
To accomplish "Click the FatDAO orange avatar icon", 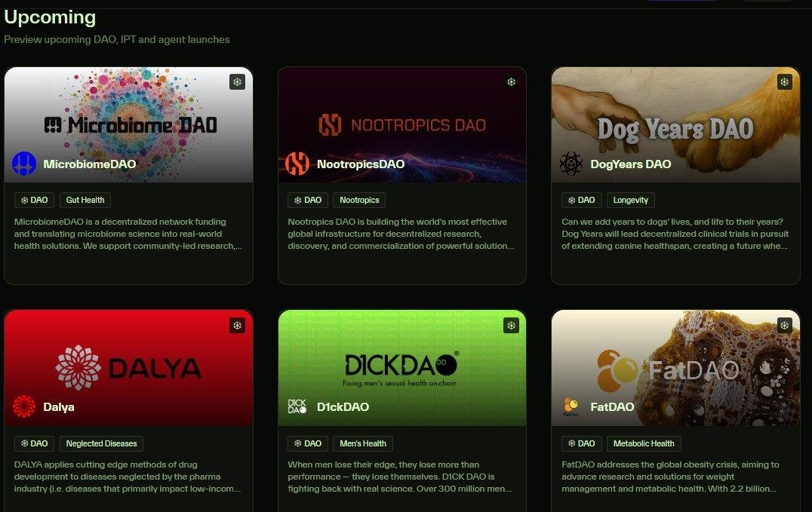I will click(x=571, y=407).
